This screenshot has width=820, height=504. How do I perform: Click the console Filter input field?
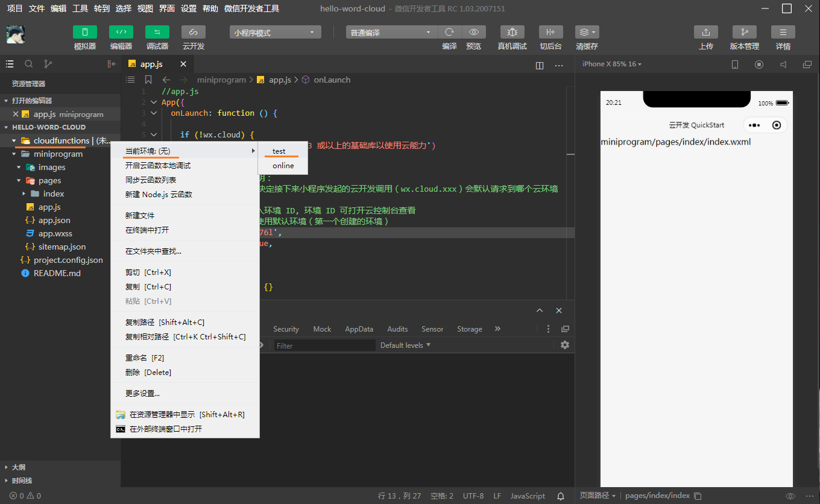click(x=324, y=345)
